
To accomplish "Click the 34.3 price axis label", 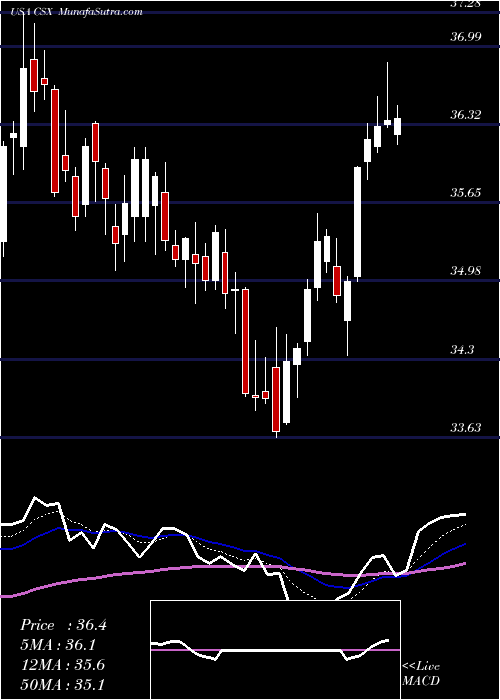I will click(x=462, y=349).
